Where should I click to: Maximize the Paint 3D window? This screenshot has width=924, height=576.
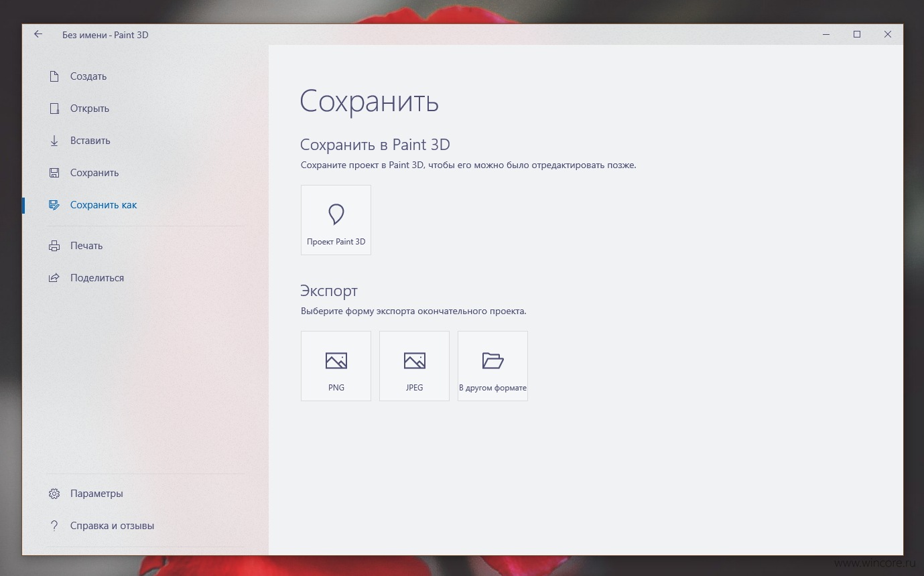856,34
